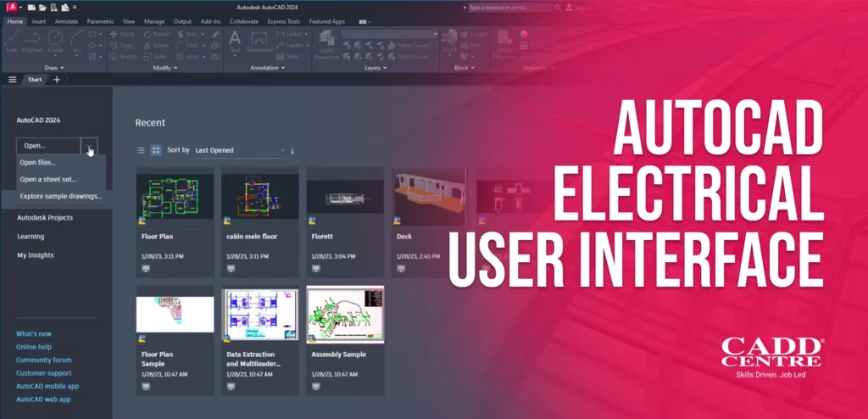Switch recent files to grid view
The width and height of the screenshot is (868, 419).
pyautogui.click(x=156, y=150)
